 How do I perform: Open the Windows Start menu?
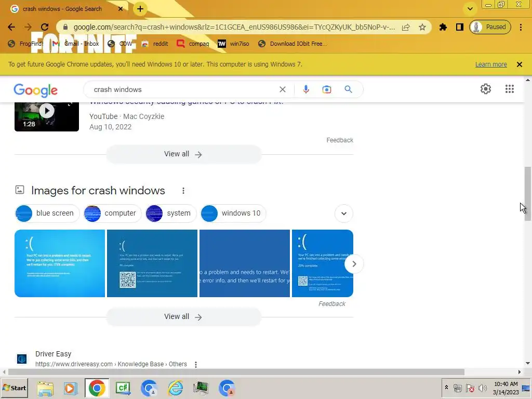point(14,388)
